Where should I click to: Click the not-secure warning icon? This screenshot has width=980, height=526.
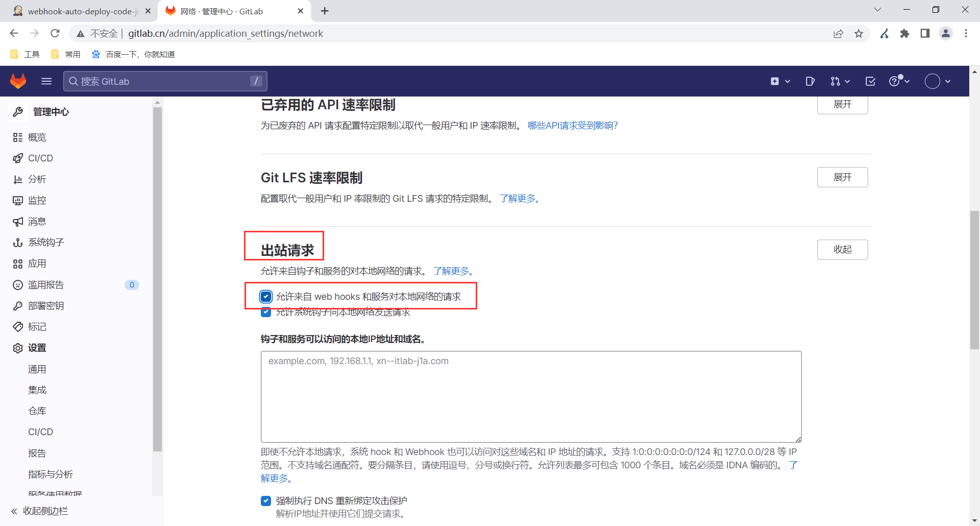tap(81, 34)
